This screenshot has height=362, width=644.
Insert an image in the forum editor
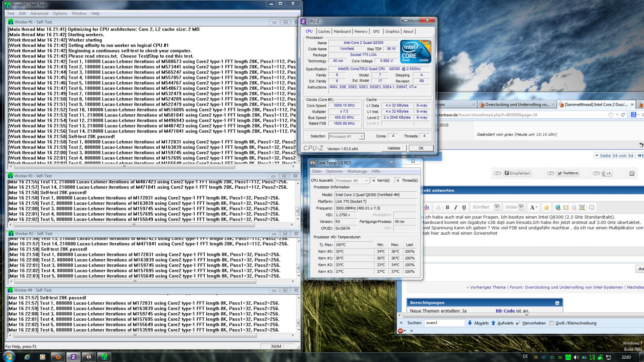pos(582,208)
